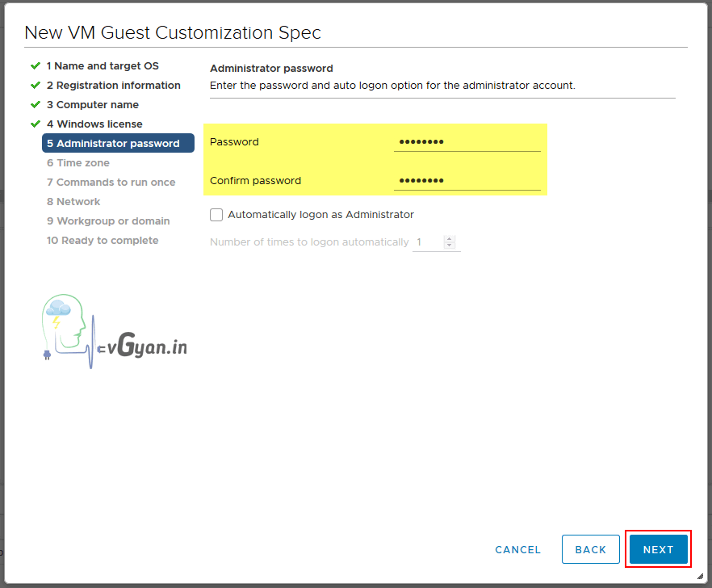Increase the auto logon count stepper
Image resolution: width=712 pixels, height=588 pixels.
click(x=450, y=238)
